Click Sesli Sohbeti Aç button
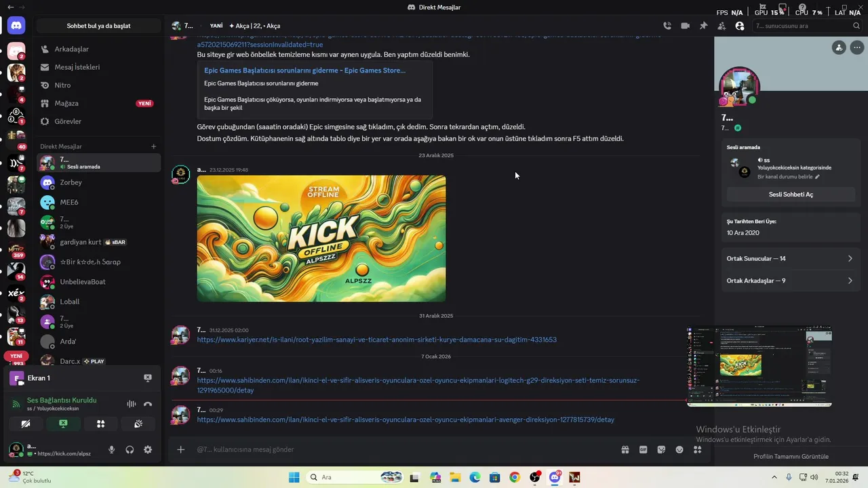Screen dimensions: 868x488 [x=791, y=195]
